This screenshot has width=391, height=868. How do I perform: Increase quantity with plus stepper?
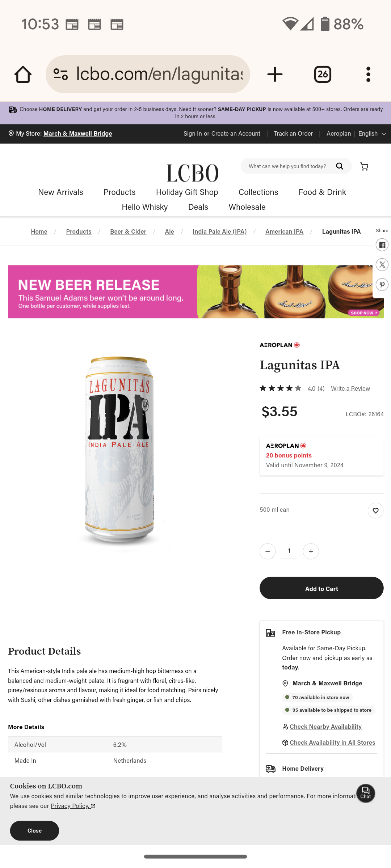tap(311, 551)
